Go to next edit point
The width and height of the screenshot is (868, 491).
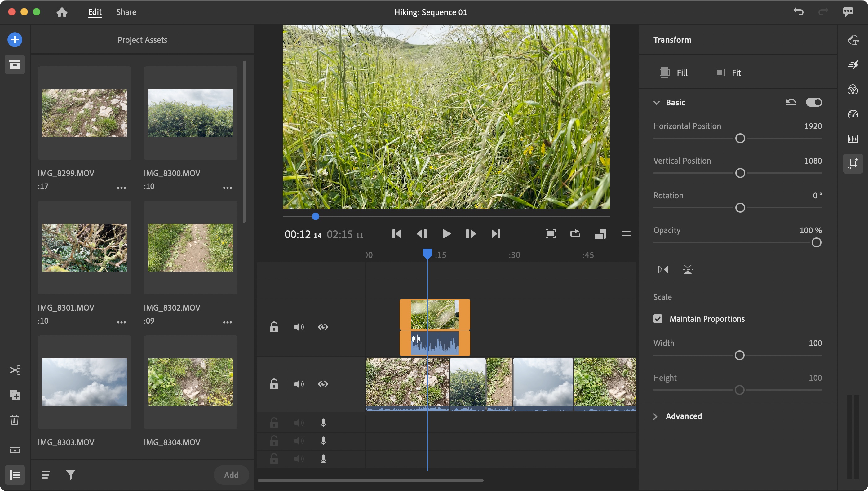pyautogui.click(x=496, y=234)
